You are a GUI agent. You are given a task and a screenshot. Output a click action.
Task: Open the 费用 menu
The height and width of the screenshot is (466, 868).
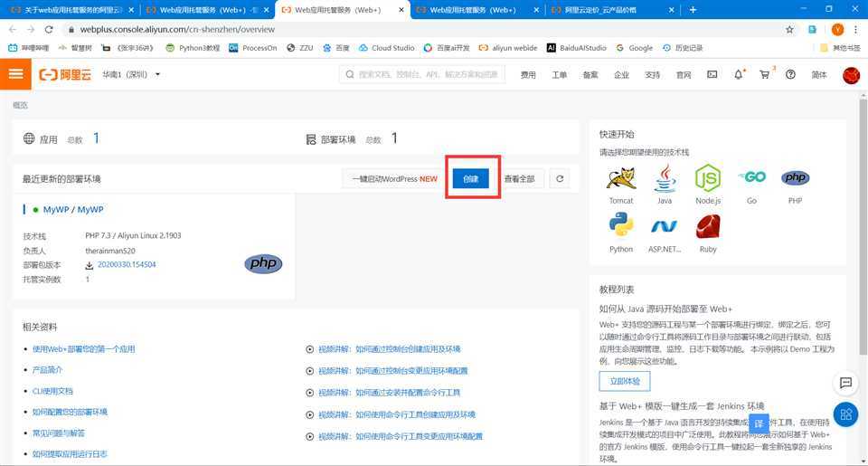coord(528,75)
